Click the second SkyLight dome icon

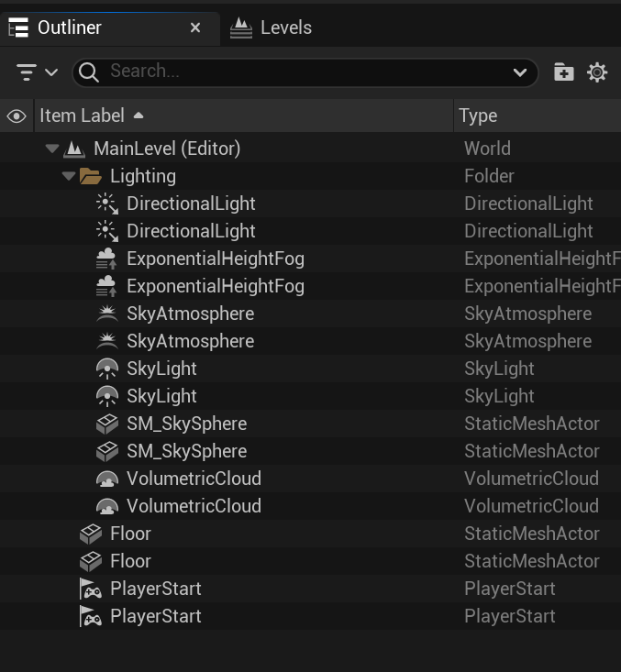(106, 396)
